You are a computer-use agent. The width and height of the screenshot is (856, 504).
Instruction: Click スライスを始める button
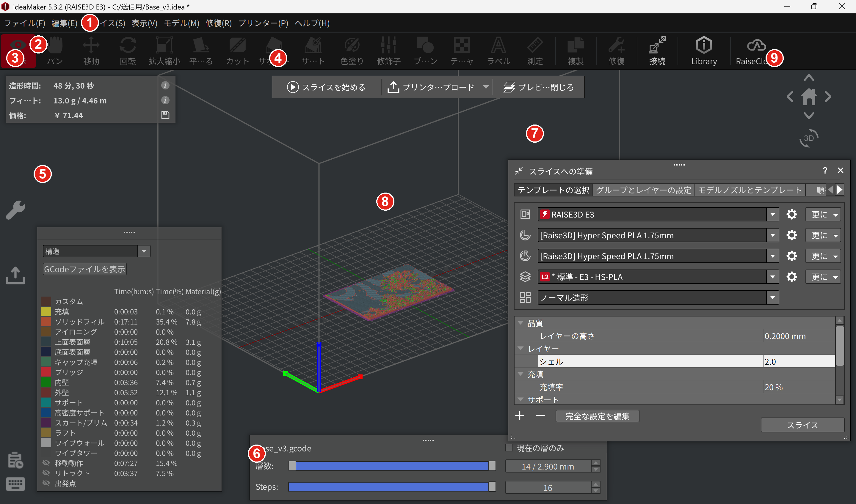[326, 87]
